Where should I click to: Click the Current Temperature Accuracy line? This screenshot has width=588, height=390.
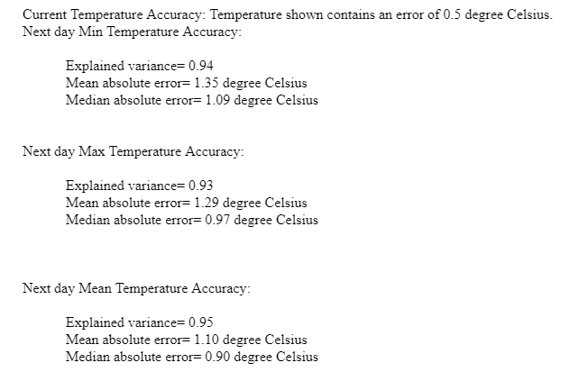point(288,15)
